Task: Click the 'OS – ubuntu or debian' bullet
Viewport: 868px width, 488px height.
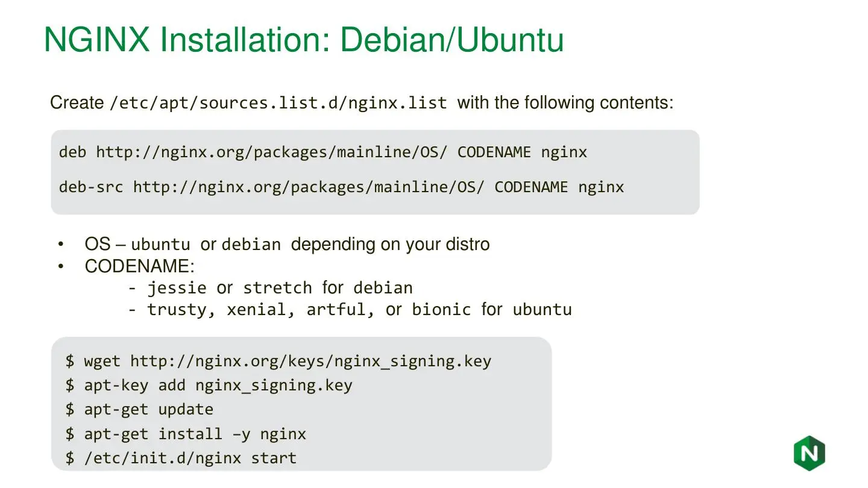Action: point(287,245)
